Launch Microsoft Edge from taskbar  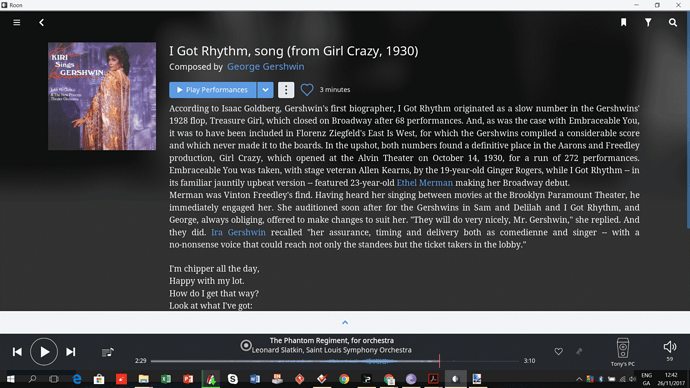click(x=77, y=379)
